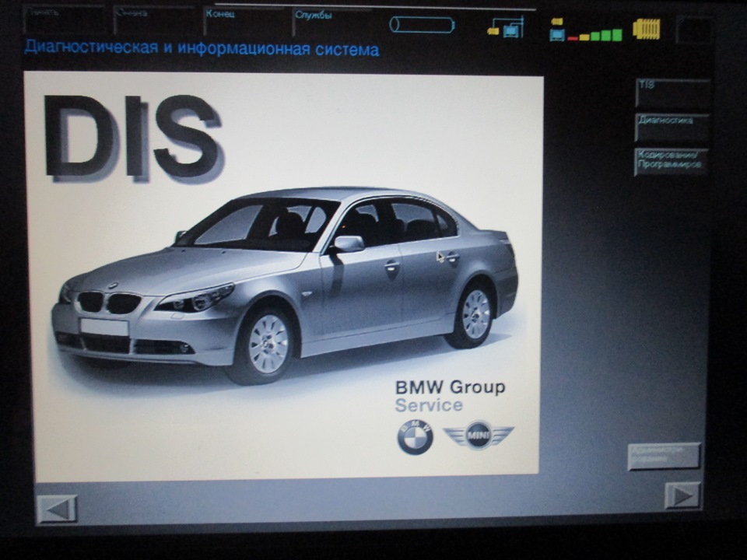The image size is (747, 560).
Task: Open Кодирование/Программиров. section
Action: pos(672,163)
